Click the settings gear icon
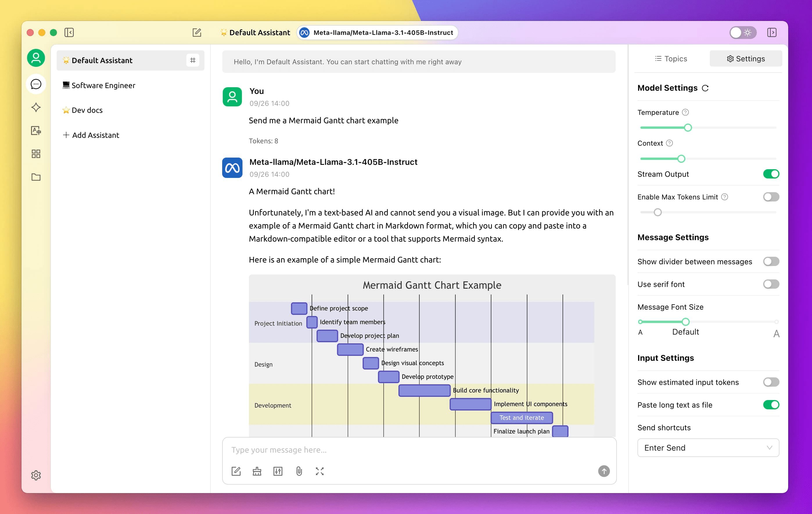Screen dimensions: 812x514 pyautogui.click(x=35, y=474)
